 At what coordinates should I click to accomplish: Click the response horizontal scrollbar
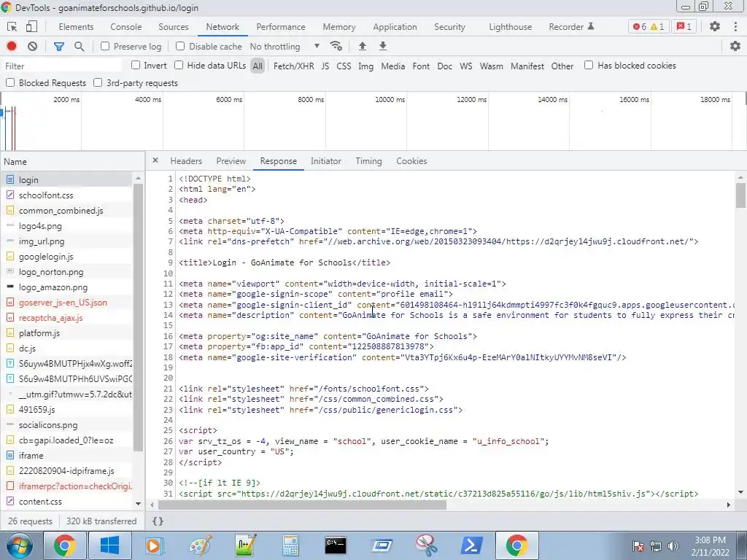click(x=302, y=505)
